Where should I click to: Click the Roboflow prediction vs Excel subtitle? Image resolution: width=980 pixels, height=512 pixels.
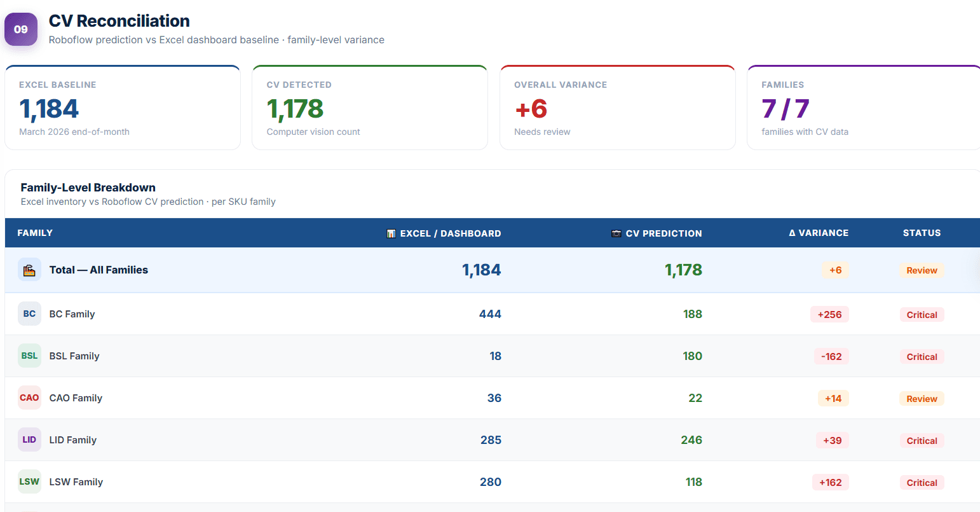pos(217,39)
